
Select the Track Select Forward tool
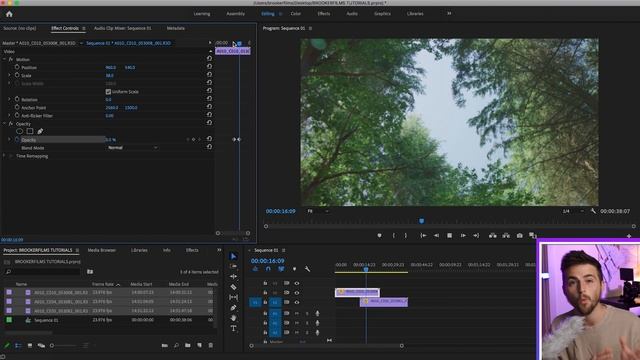[x=233, y=266]
